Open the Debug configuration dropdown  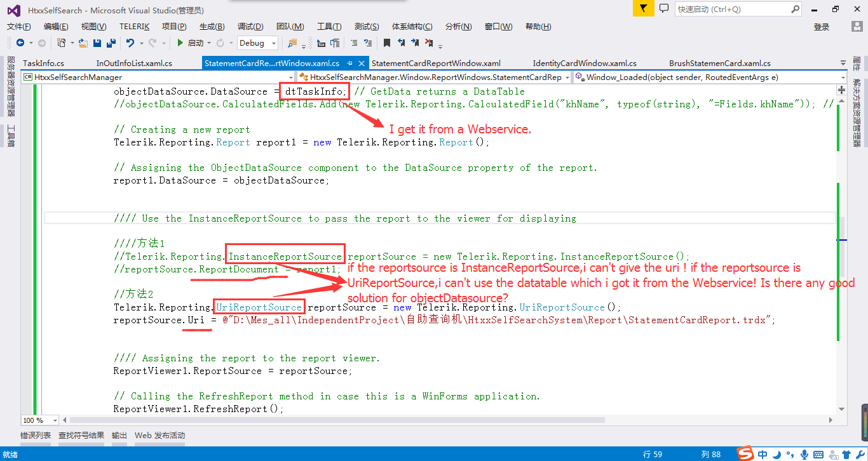coord(258,43)
